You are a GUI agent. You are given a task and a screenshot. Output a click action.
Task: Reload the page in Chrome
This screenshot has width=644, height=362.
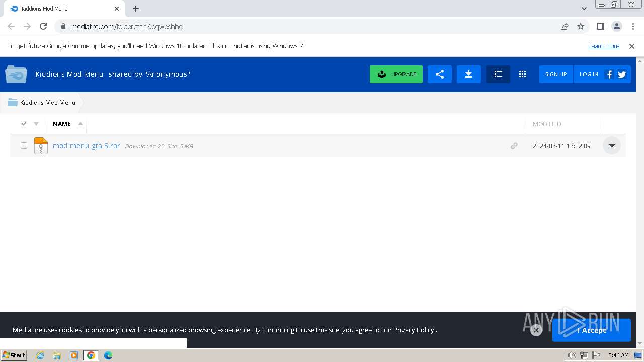pyautogui.click(x=43, y=26)
